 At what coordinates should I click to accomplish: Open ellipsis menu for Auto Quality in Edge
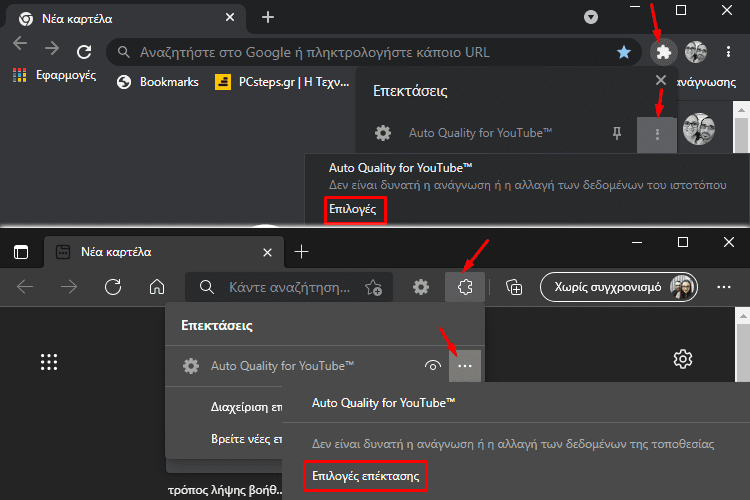(465, 366)
